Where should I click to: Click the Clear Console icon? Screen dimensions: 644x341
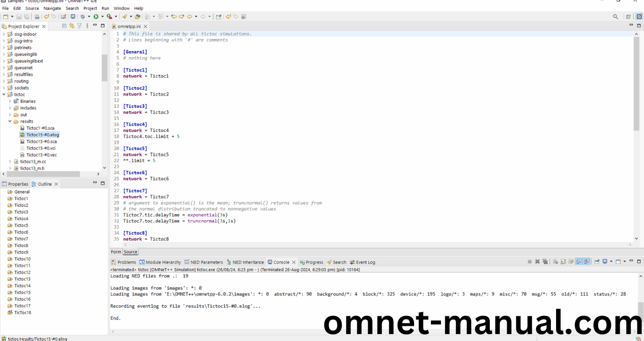tap(555, 262)
